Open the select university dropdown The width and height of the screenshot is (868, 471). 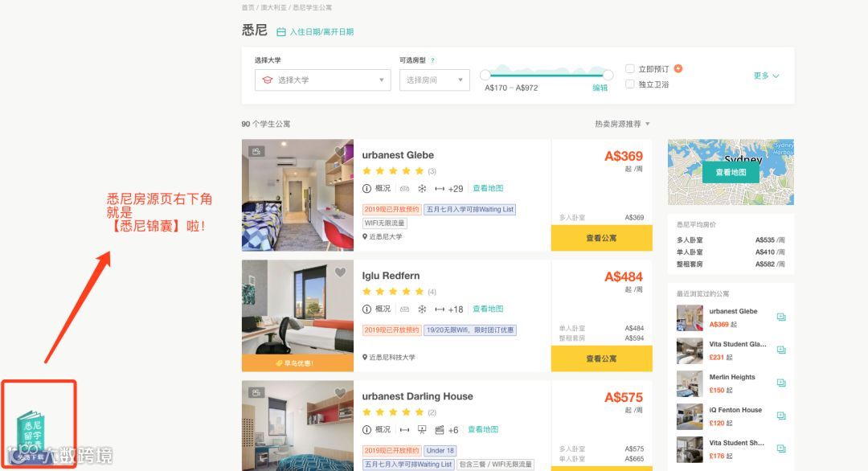[x=323, y=80]
